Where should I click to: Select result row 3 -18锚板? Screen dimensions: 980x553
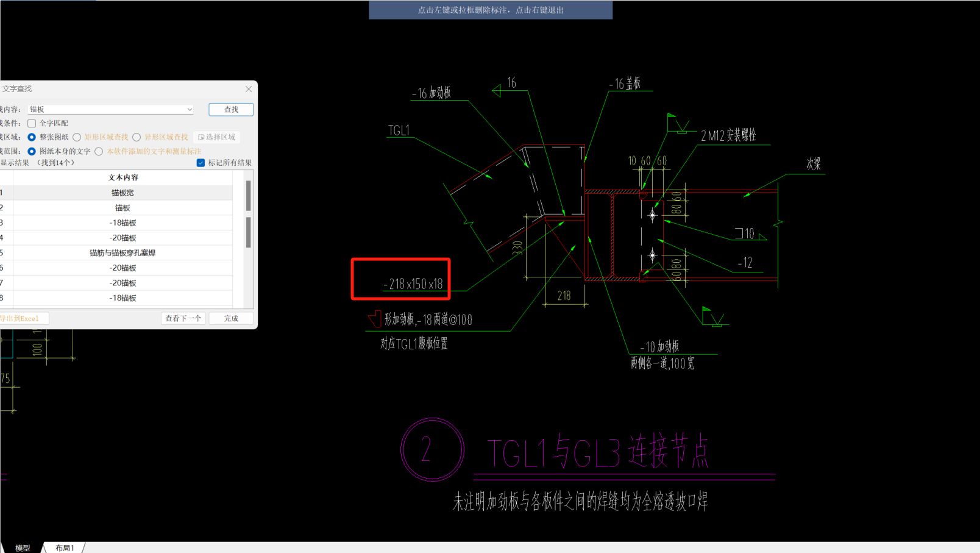[x=123, y=223]
